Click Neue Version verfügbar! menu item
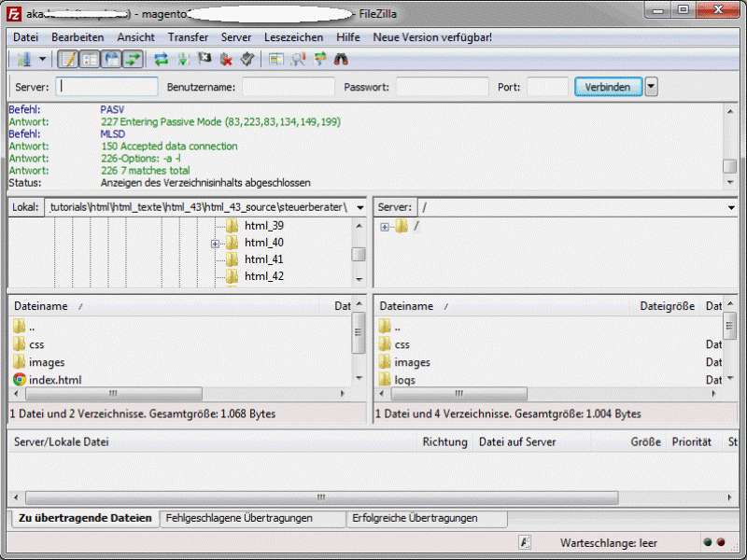Image resolution: width=747 pixels, height=560 pixels. pyautogui.click(x=432, y=37)
